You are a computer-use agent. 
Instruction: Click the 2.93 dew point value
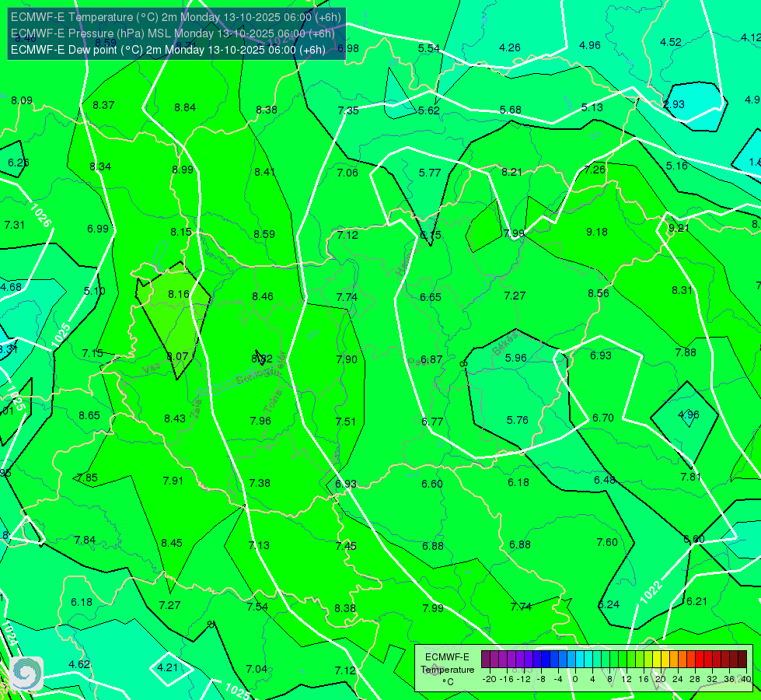click(674, 104)
